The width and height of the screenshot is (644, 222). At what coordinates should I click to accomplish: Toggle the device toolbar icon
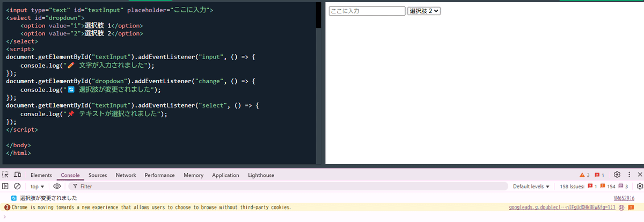click(17, 175)
